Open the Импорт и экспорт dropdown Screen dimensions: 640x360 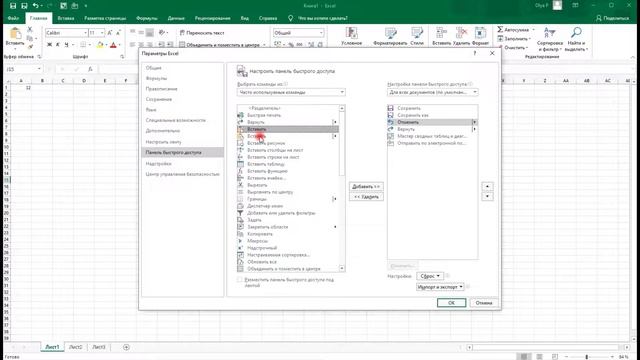(440, 287)
